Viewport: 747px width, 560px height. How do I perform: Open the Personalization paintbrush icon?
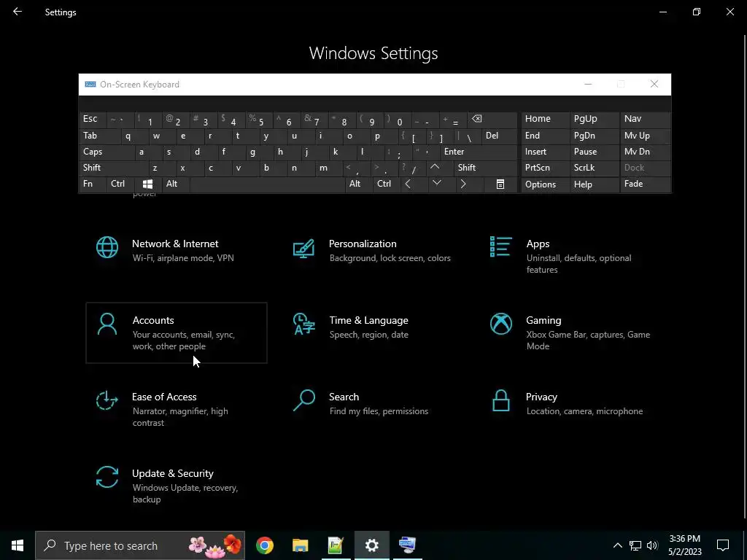click(x=303, y=248)
